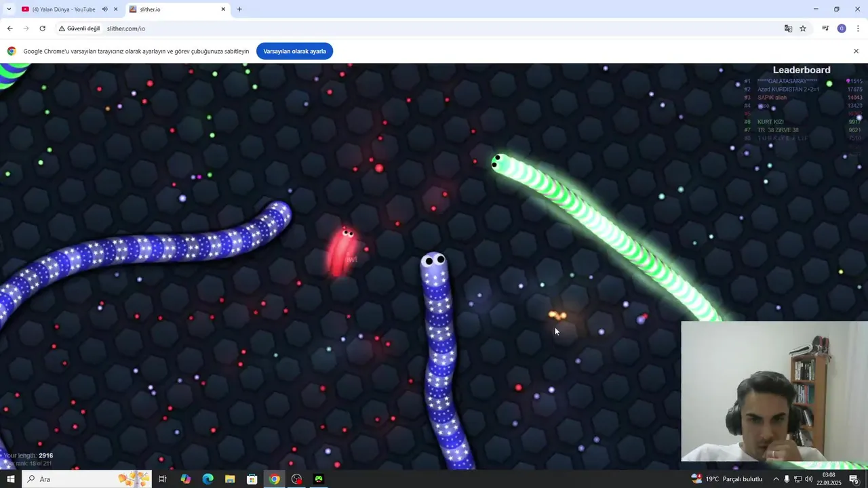Dismiss the default browser infobar
Viewport: 868px width, 488px height.
tap(856, 52)
